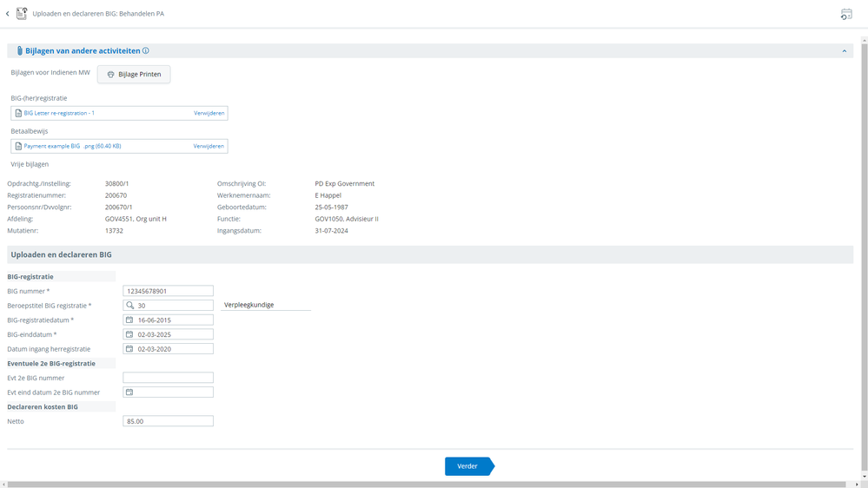Click the Netto amount field
The height and width of the screenshot is (488, 868).
(x=168, y=421)
